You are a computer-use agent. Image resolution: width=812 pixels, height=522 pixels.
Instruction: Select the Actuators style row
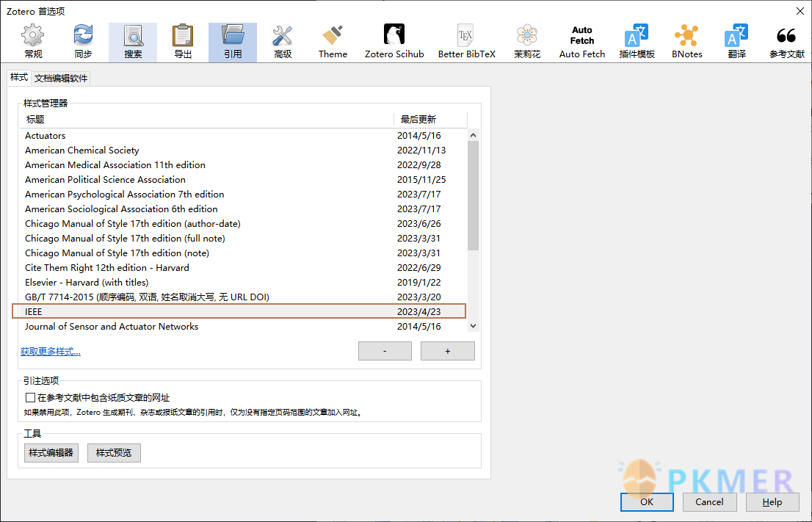pos(244,136)
